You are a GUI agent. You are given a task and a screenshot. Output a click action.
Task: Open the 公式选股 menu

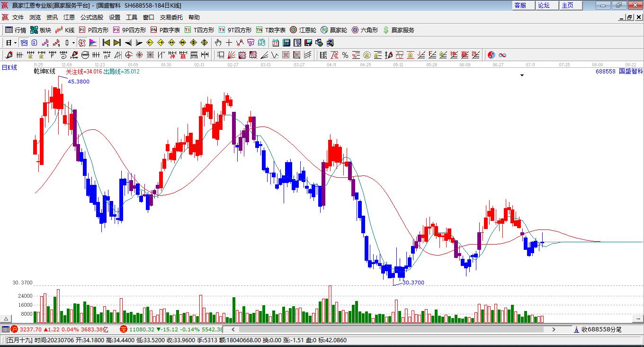point(92,18)
